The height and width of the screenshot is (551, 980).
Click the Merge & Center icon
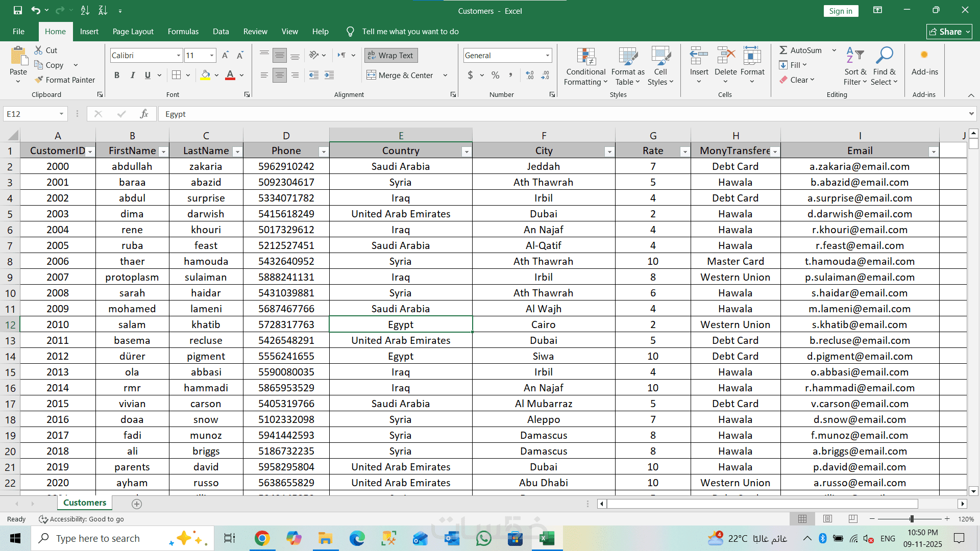pyautogui.click(x=371, y=75)
